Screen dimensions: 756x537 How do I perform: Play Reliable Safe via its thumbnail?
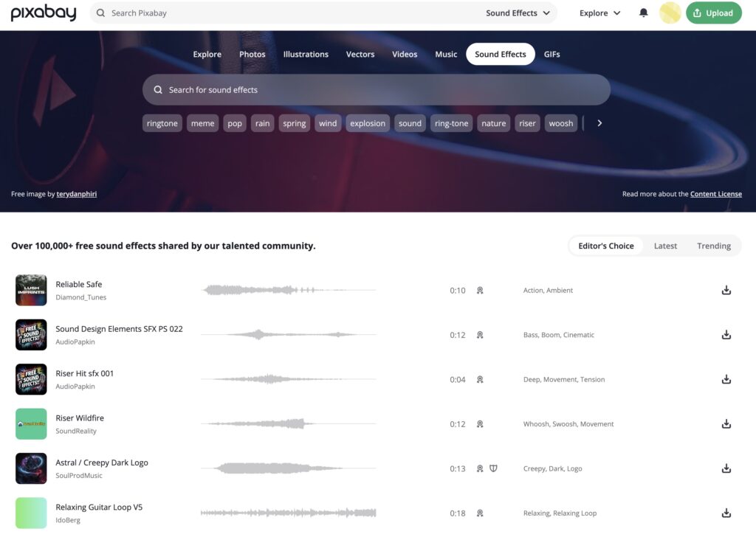tap(31, 290)
